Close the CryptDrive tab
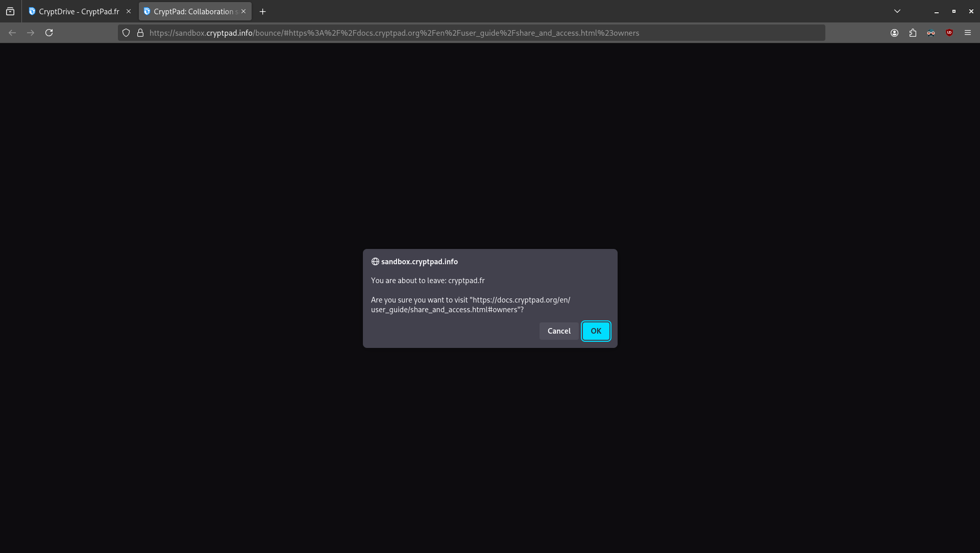 click(129, 11)
